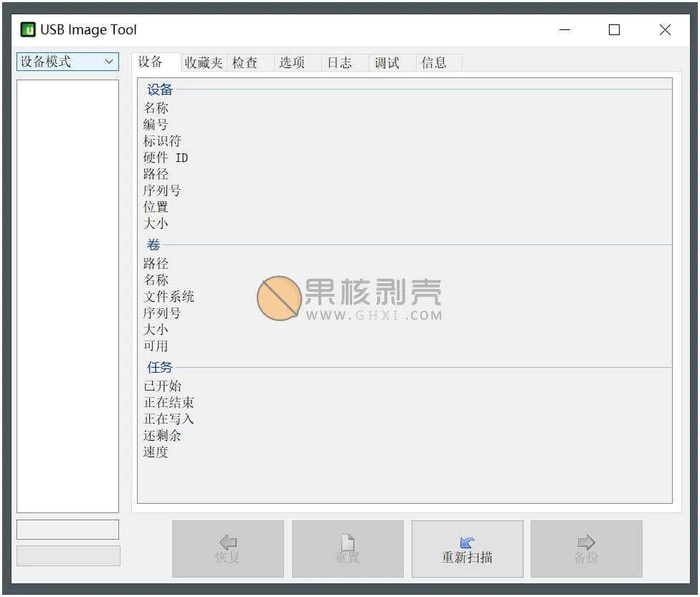Maximize the USB Image Tool window
The height and width of the screenshot is (597, 700).
tap(614, 30)
